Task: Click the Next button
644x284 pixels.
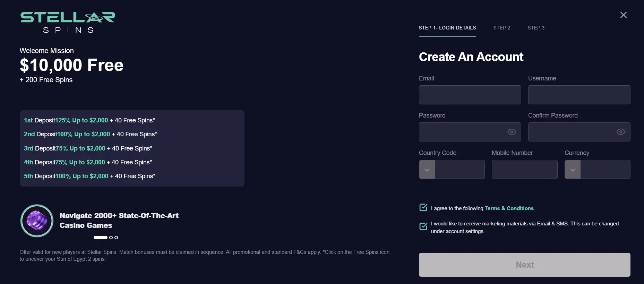Action: click(525, 265)
